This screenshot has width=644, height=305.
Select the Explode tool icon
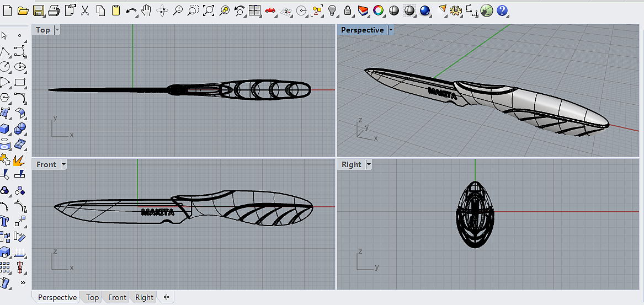click(19, 160)
